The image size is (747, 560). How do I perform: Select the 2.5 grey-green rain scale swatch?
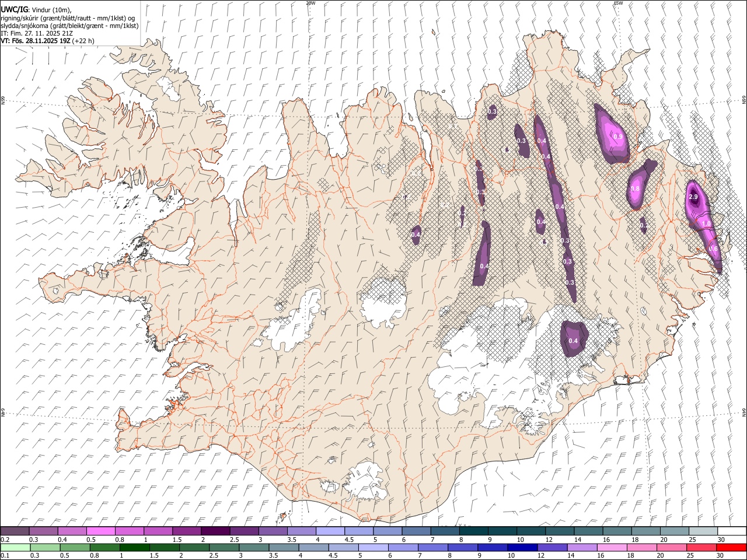[x=225, y=547]
